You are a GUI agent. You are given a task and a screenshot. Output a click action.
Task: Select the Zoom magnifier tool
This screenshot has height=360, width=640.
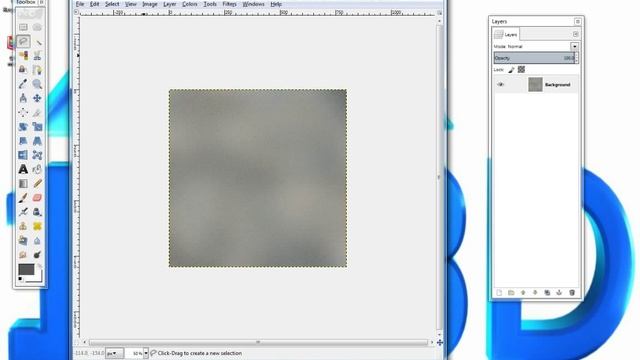tap(37, 84)
